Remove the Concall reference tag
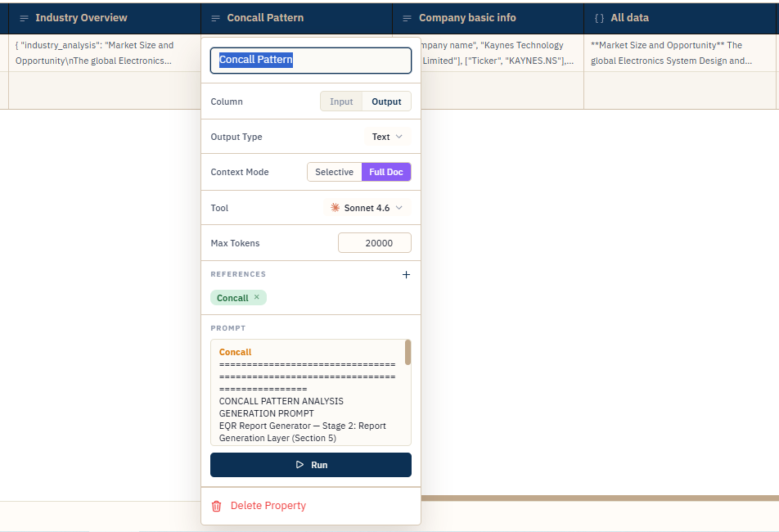The width and height of the screenshot is (779, 532). 257,297
